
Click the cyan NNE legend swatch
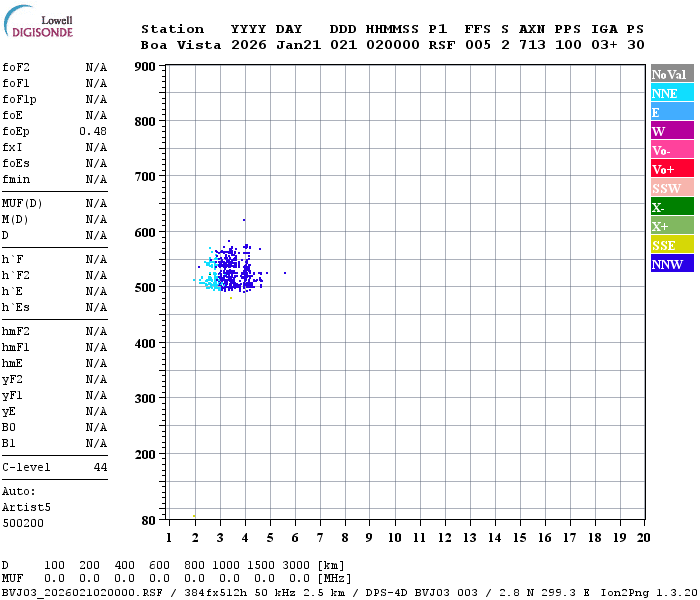[672, 93]
